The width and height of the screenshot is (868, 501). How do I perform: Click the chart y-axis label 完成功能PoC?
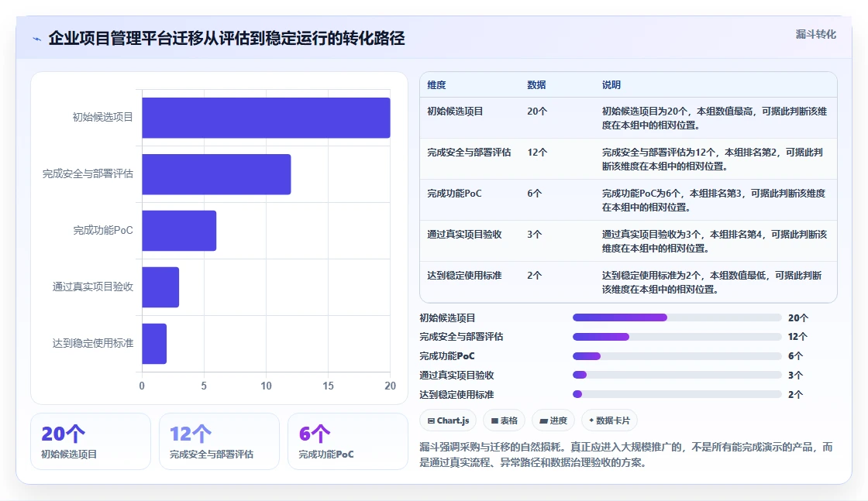click(103, 230)
